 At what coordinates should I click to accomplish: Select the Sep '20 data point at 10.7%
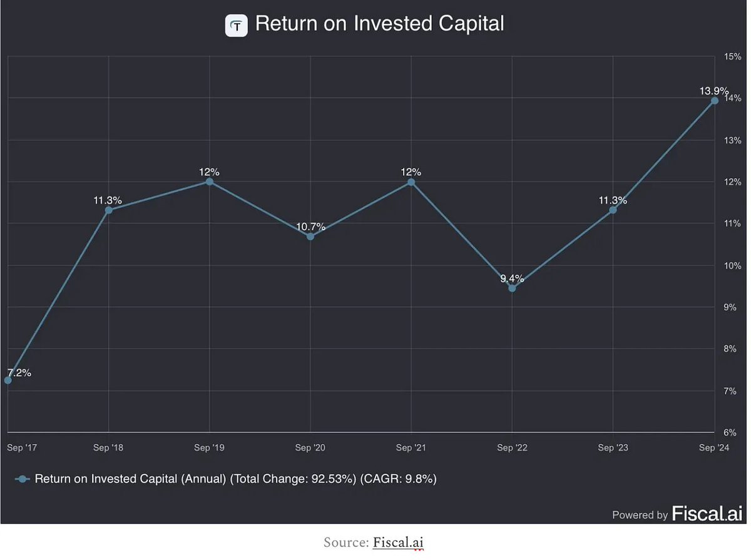coord(310,237)
